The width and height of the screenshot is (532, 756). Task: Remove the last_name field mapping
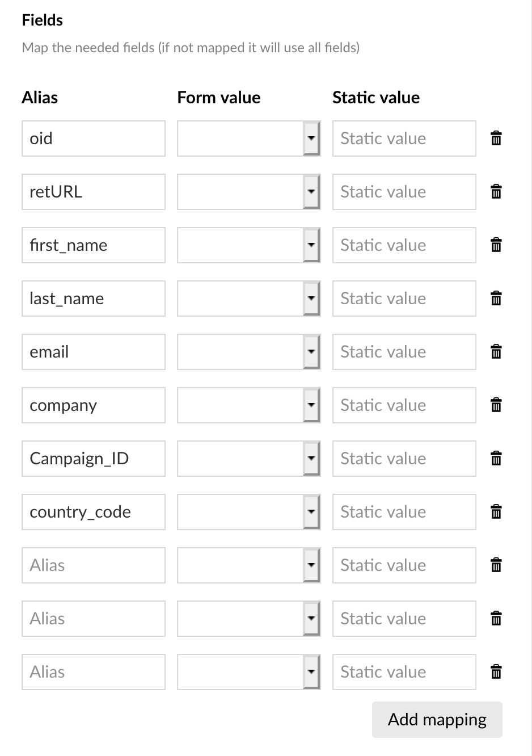tap(496, 299)
